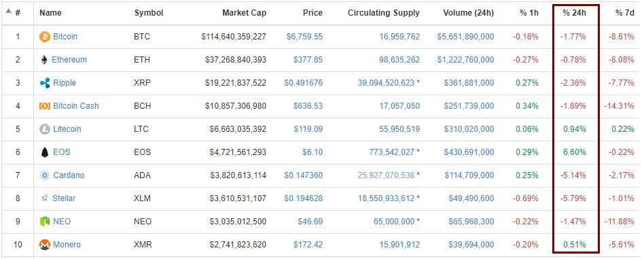
Task: Click the NEO green logo icon
Action: point(44,222)
